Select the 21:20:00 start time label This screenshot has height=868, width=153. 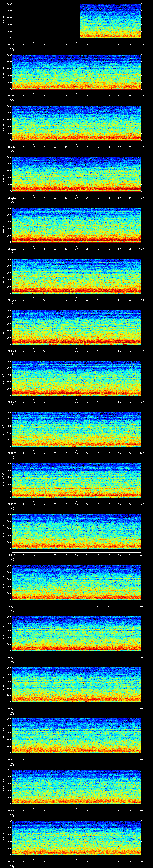click(12, 861)
